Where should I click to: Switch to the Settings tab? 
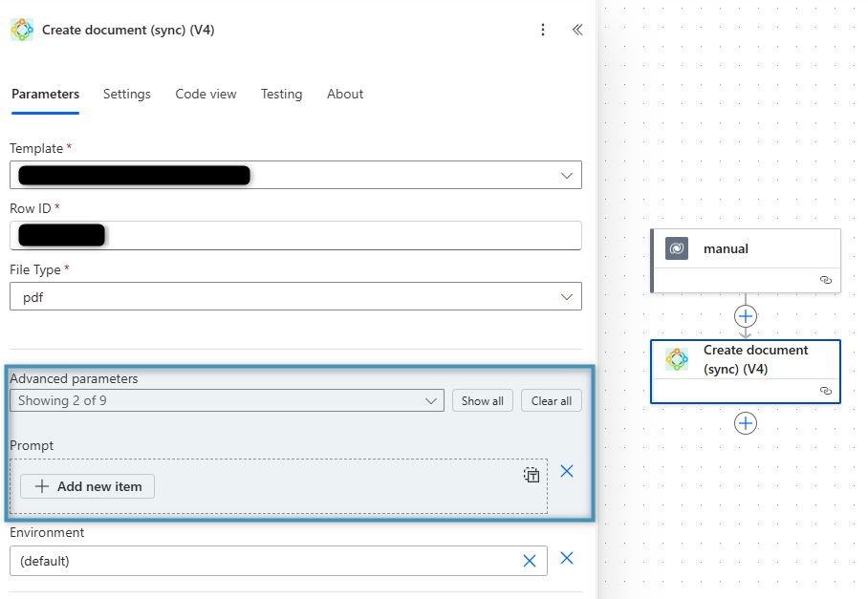(x=126, y=94)
